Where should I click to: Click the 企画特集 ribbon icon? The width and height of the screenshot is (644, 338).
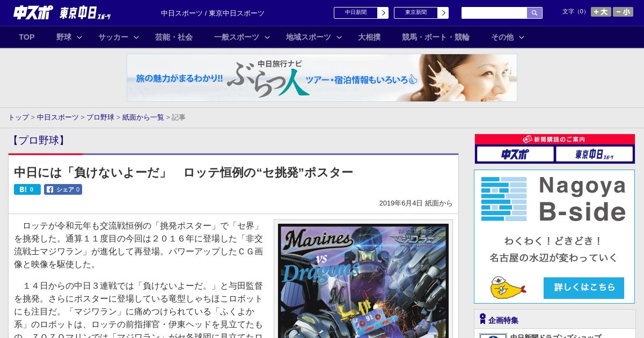[482, 319]
